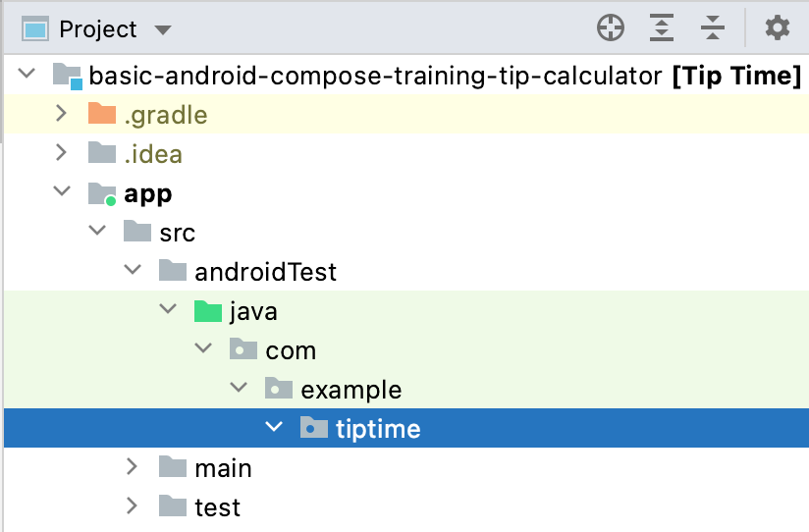
Task: Collapse the app module node
Action: [x=61, y=193]
